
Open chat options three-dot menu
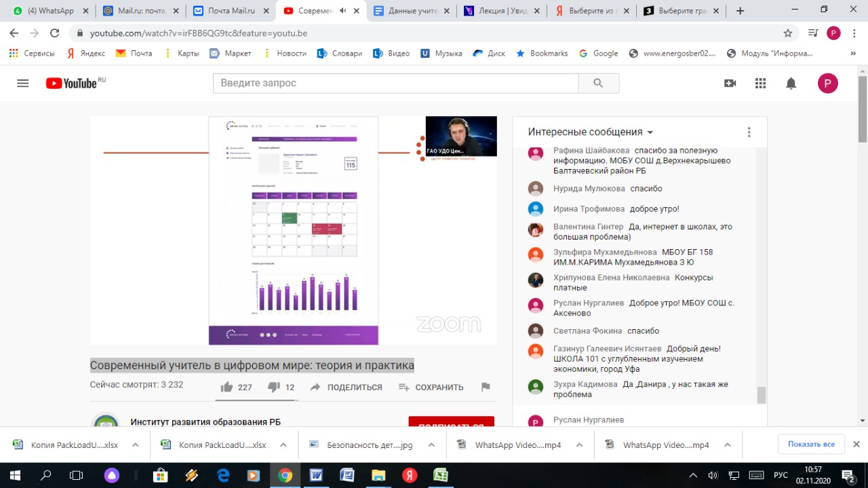pyautogui.click(x=749, y=132)
